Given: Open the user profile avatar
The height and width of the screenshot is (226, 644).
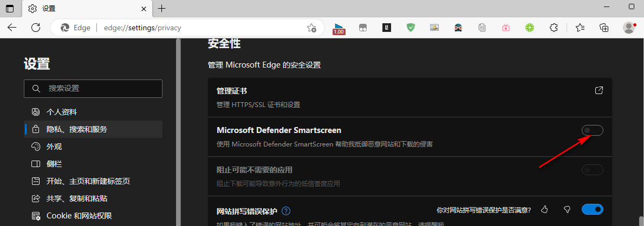Looking at the screenshot, I should [629, 28].
